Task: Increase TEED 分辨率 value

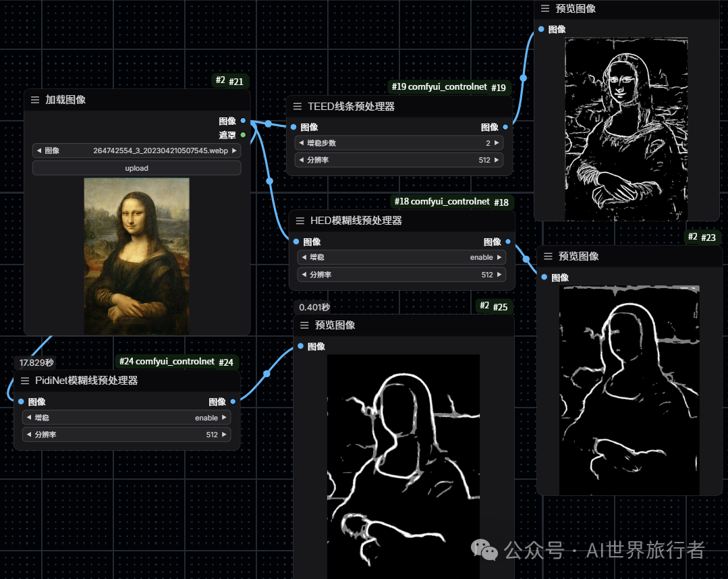Action: pos(497,160)
